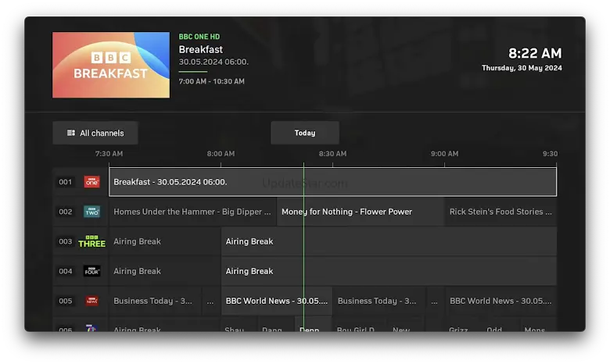Select Rick Stein's Food Stories programme
Image resolution: width=610 pixels, height=364 pixels.
(501, 212)
